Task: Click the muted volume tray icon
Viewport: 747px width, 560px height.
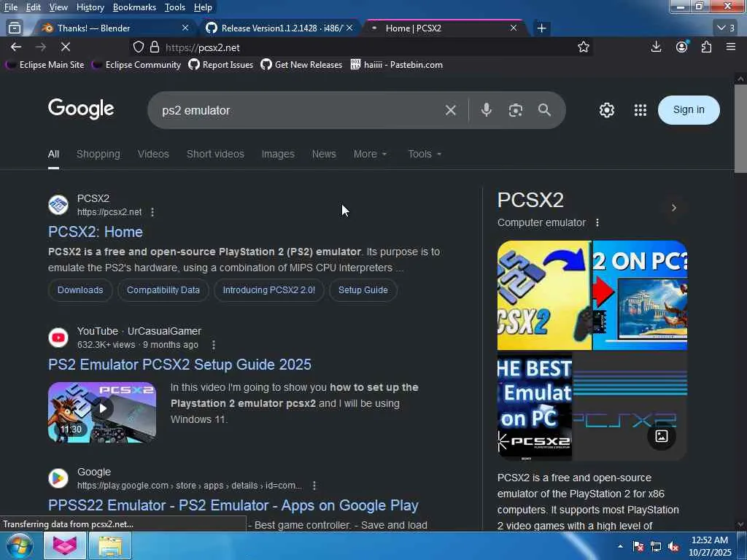Action: (x=673, y=547)
